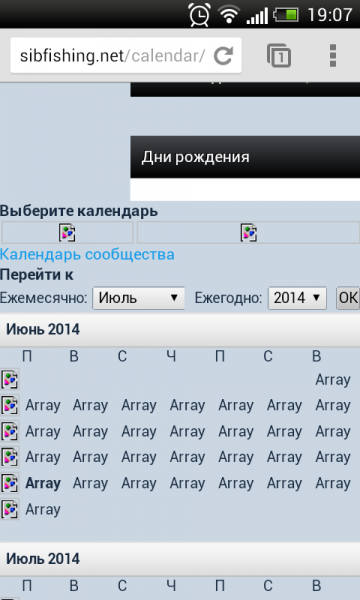Tap fourth week icon of Июнь 2014
The image size is (360, 600).
(10, 457)
